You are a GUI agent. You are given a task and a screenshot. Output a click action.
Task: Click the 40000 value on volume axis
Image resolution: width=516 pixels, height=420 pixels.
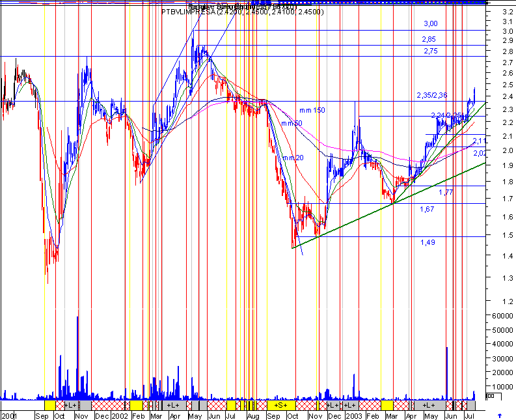coord(502,344)
